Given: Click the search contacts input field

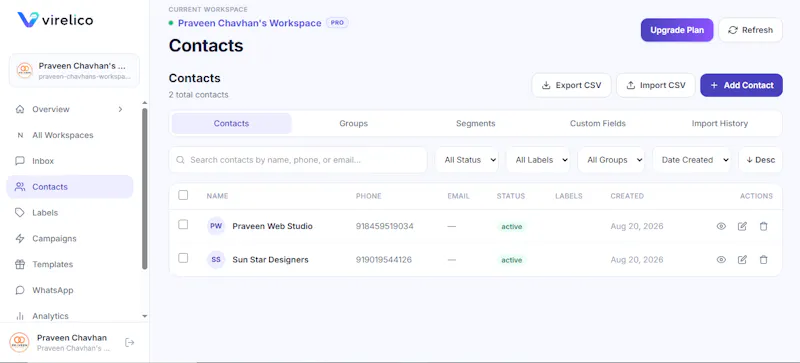Looking at the screenshot, I should click(x=298, y=160).
